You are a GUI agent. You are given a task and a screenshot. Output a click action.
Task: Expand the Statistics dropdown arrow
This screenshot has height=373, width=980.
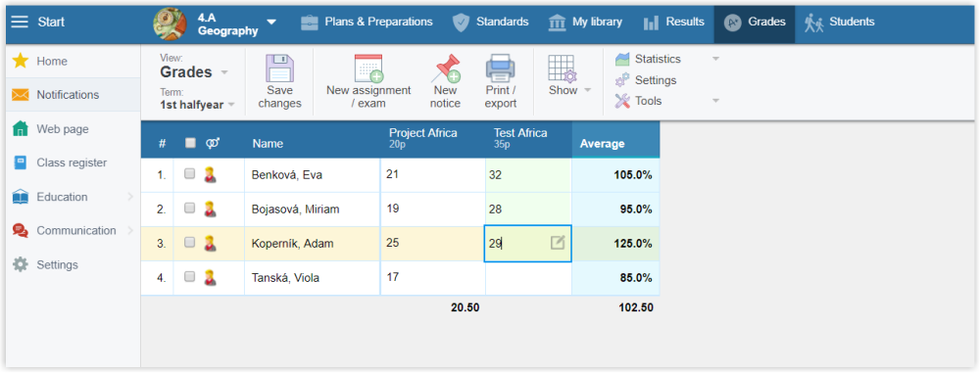(x=715, y=59)
